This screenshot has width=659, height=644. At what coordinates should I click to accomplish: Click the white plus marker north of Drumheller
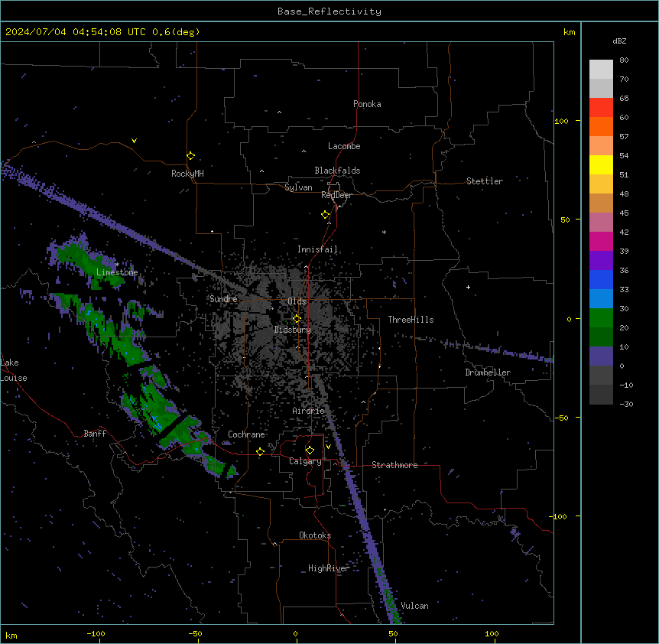point(468,287)
